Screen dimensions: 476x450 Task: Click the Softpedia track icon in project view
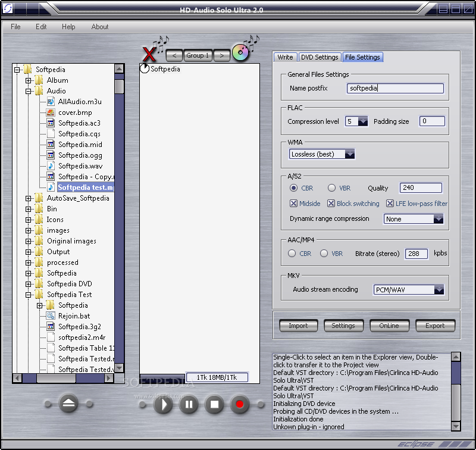point(145,68)
